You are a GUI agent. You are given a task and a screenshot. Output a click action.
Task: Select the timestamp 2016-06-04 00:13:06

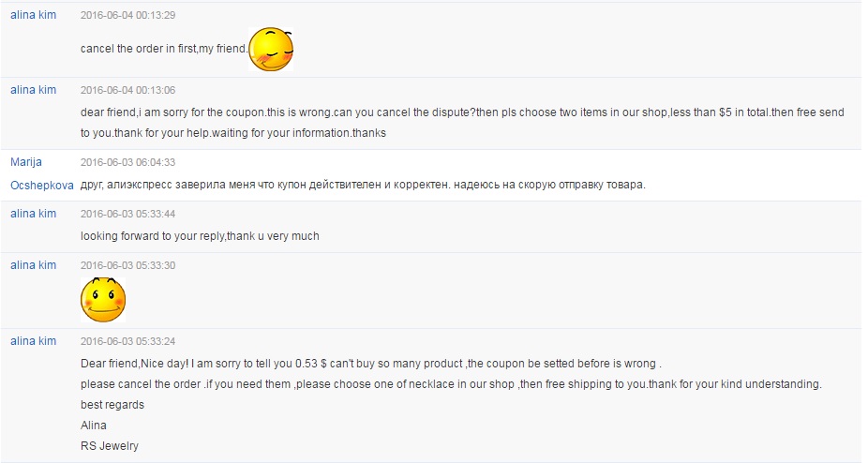click(x=127, y=90)
